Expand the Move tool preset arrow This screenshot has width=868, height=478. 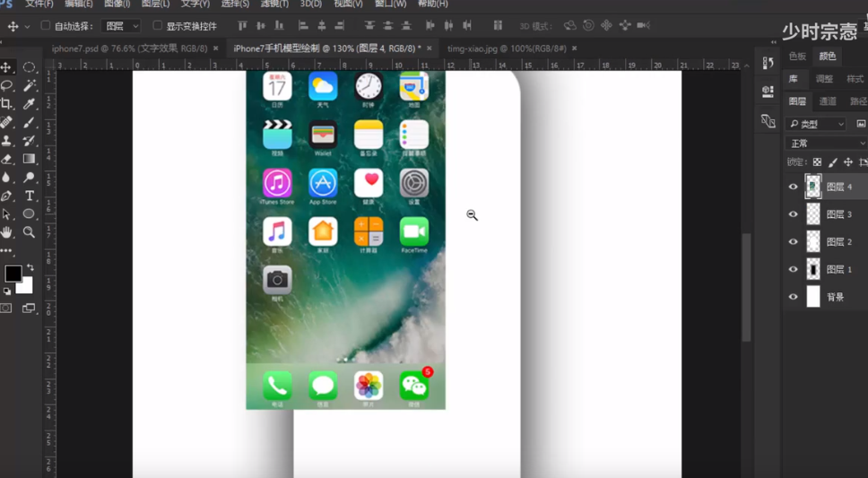pos(27,27)
